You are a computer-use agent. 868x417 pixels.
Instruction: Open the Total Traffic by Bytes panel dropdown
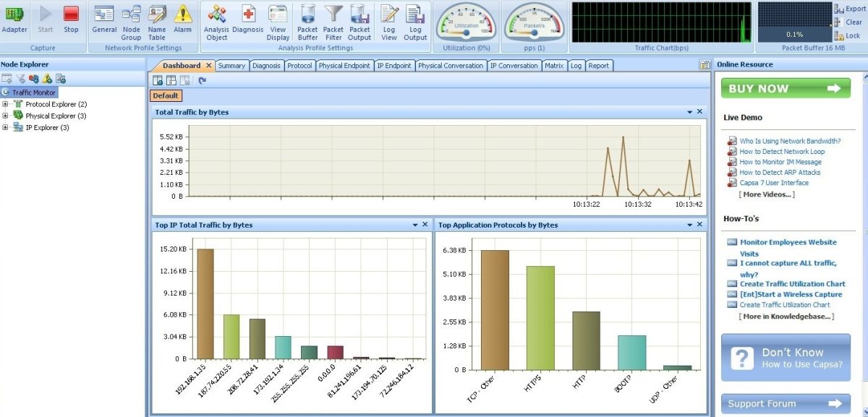pos(690,112)
